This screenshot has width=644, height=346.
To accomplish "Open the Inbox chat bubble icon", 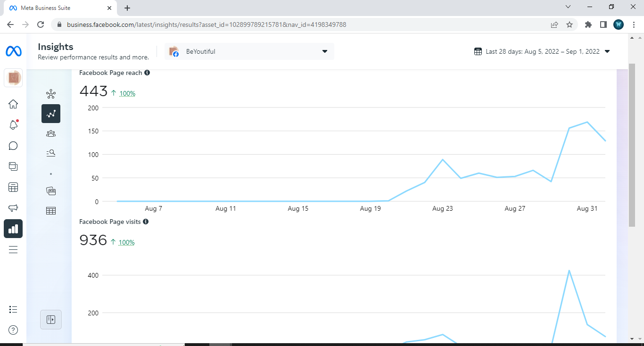I will coord(13,146).
